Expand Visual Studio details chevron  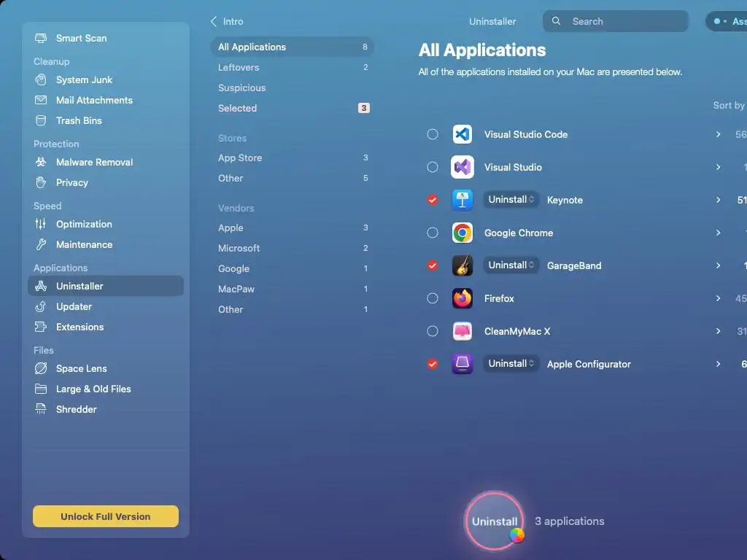(x=718, y=167)
